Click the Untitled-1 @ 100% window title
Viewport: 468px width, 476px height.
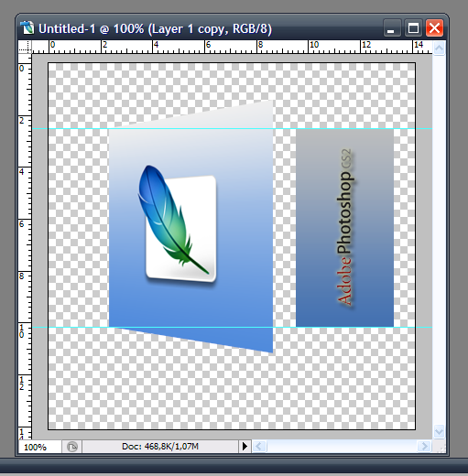point(155,29)
